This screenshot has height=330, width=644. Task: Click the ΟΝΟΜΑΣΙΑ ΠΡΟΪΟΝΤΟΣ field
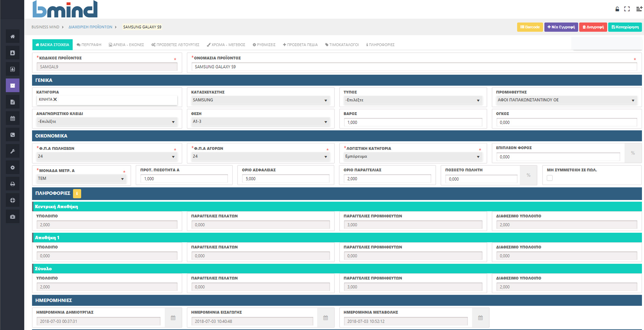point(414,67)
